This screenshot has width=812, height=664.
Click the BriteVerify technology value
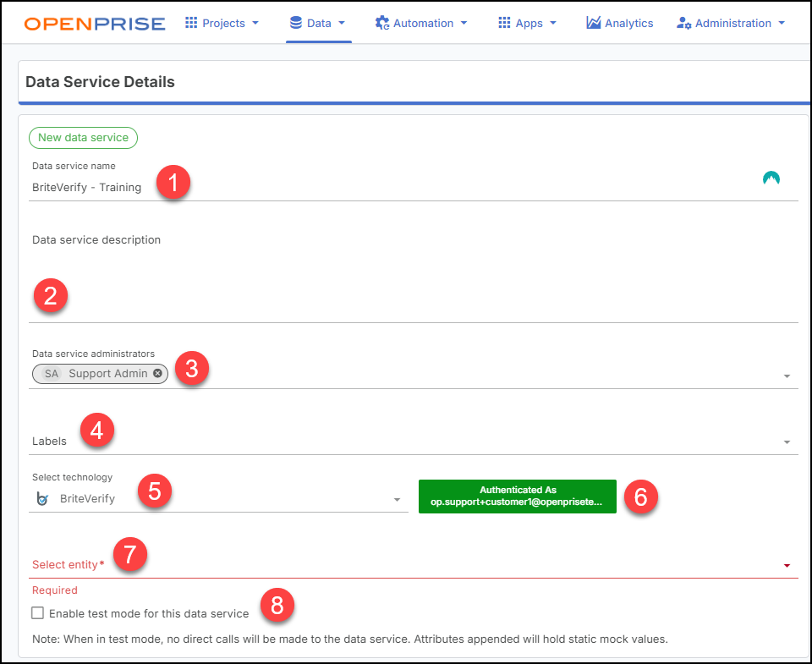pyautogui.click(x=87, y=499)
